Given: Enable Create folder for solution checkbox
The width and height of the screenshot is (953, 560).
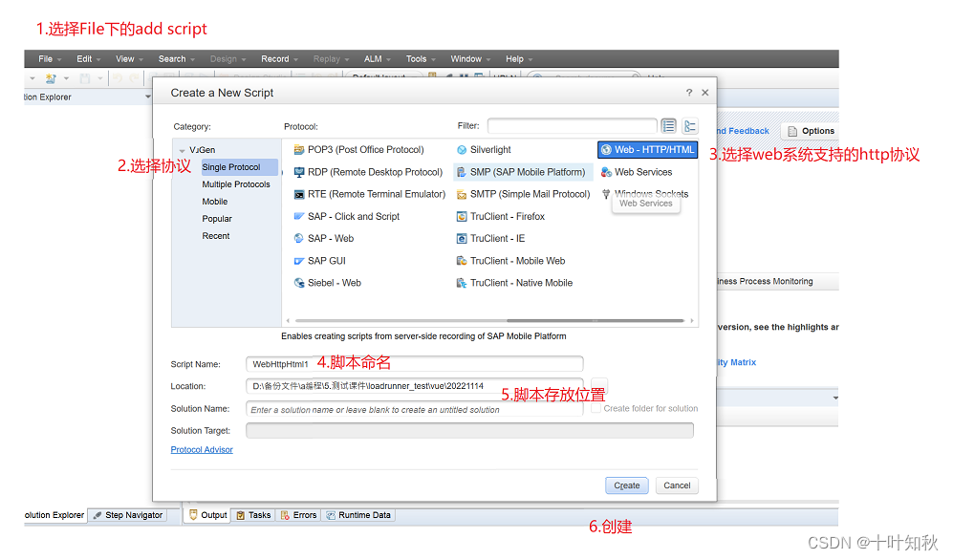Looking at the screenshot, I should [x=596, y=408].
